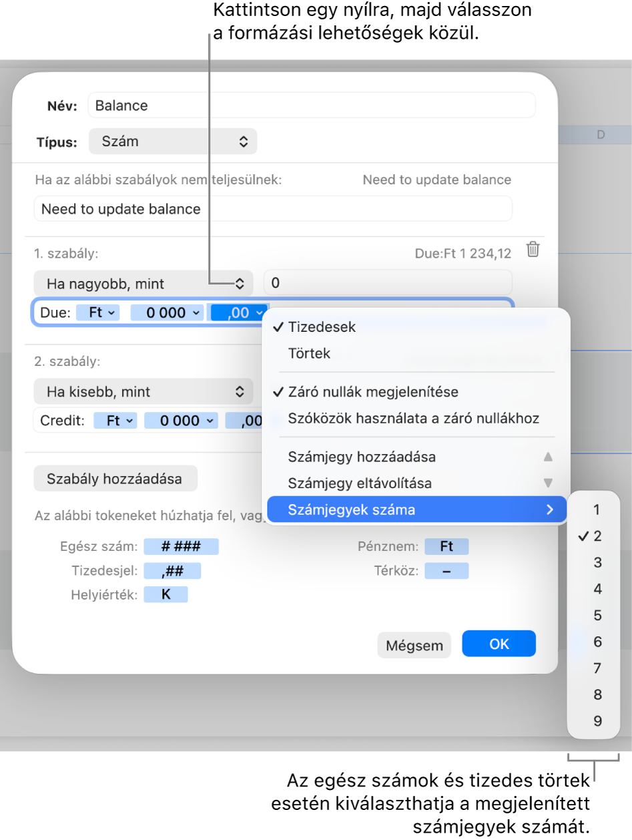This screenshot has height=840, width=632.
Task: Select the Tizedesek checked option
Action: (x=417, y=327)
